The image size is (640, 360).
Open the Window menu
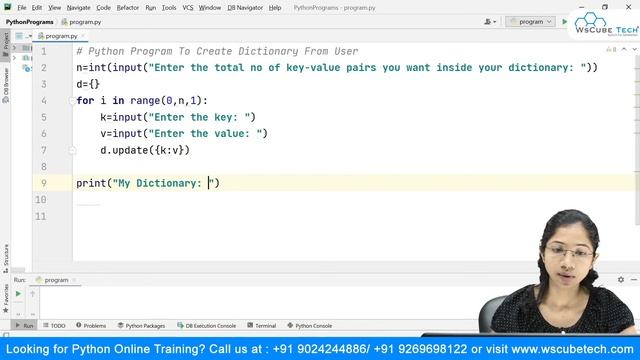coord(210,8)
